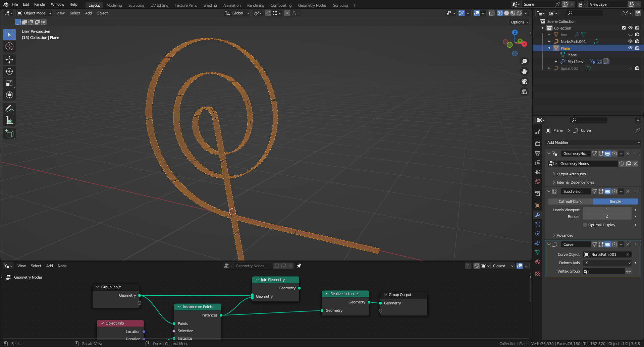Open viewport Options dropdown
This screenshot has height=347, width=644.
tap(520, 22)
